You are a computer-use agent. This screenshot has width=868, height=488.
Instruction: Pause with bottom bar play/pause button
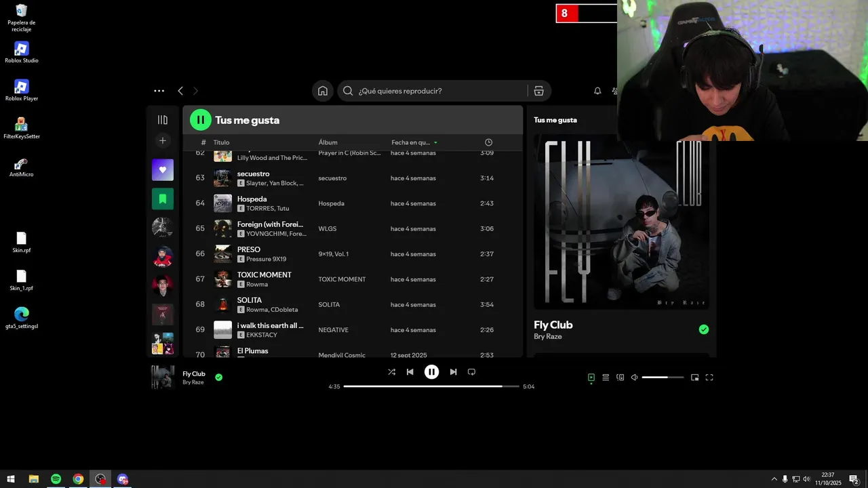point(431,372)
